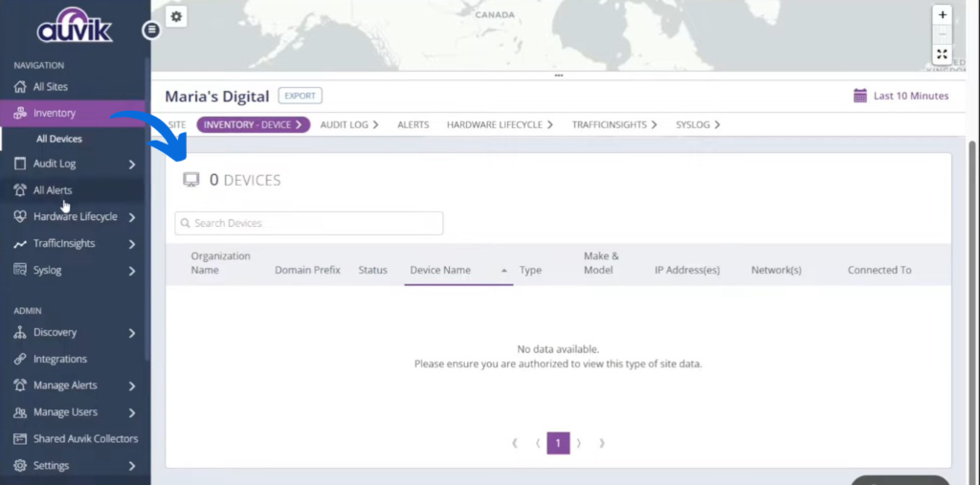Open Shared Auvik Collectors in the sidebar
This screenshot has width=980, height=485.
[85, 439]
